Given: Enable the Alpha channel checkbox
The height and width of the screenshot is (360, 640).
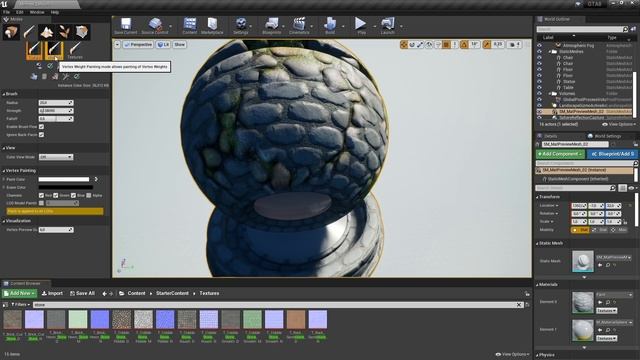Looking at the screenshot, I should click(x=89, y=196).
